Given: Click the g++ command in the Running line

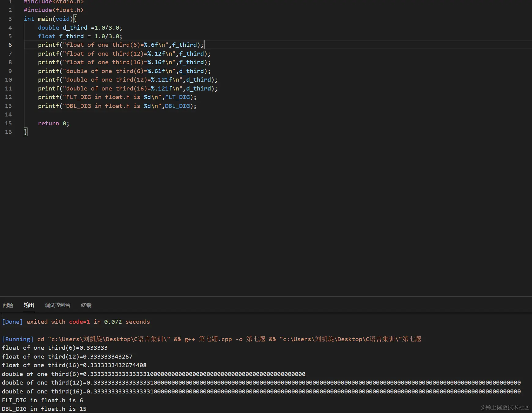Looking at the screenshot, I should [x=190, y=339].
